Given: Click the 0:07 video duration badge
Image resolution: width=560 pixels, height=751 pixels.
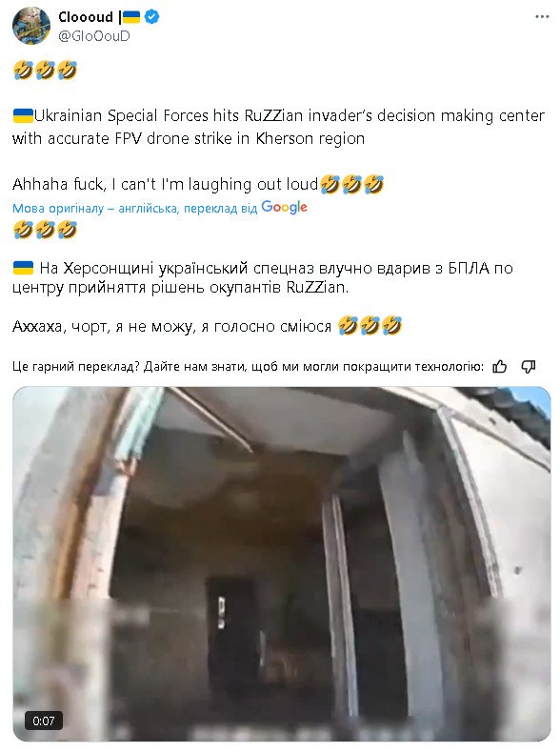Looking at the screenshot, I should (44, 721).
